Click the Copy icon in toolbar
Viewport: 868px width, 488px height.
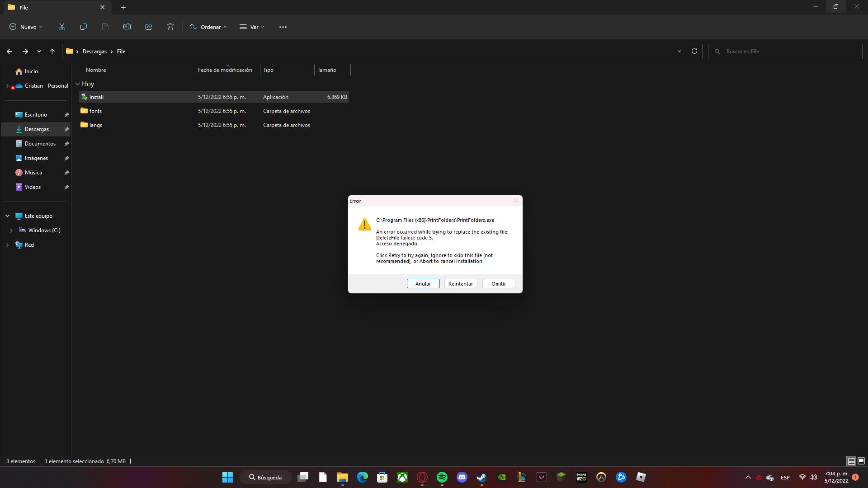84,27
